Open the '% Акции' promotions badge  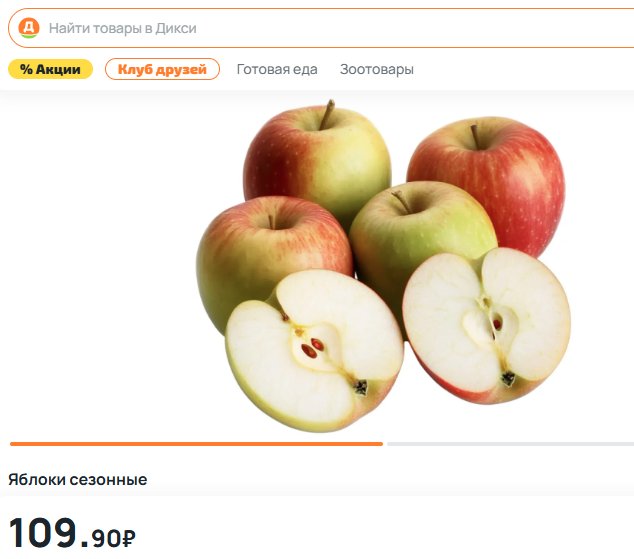pyautogui.click(x=51, y=69)
